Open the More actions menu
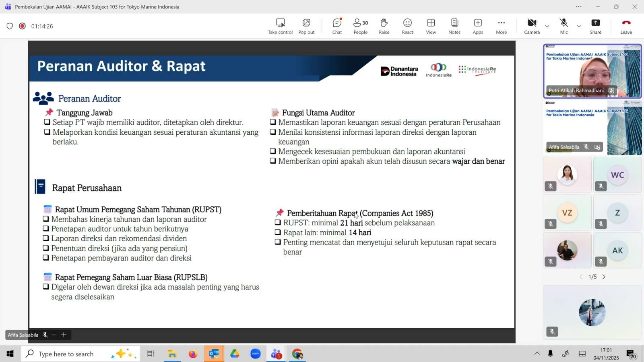644x362 pixels. click(x=501, y=26)
